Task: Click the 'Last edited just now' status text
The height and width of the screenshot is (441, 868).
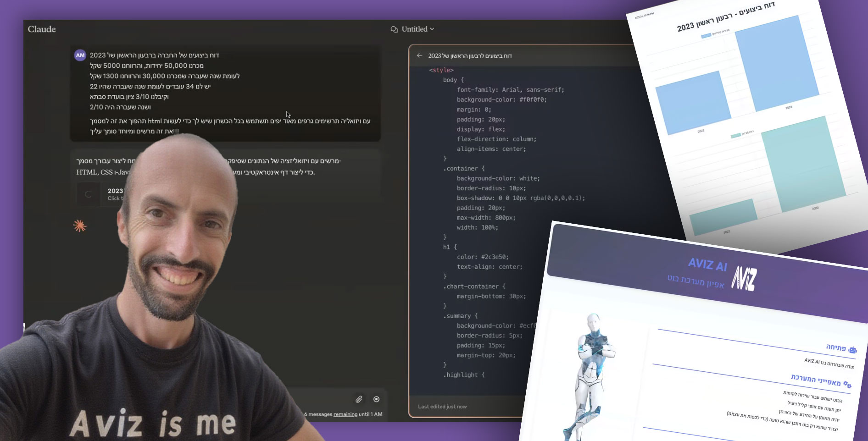Action: (442, 407)
